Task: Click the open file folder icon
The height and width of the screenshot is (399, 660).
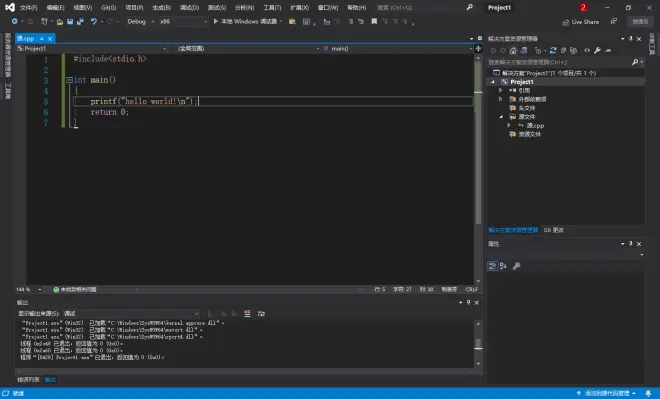Action: click(x=60, y=21)
